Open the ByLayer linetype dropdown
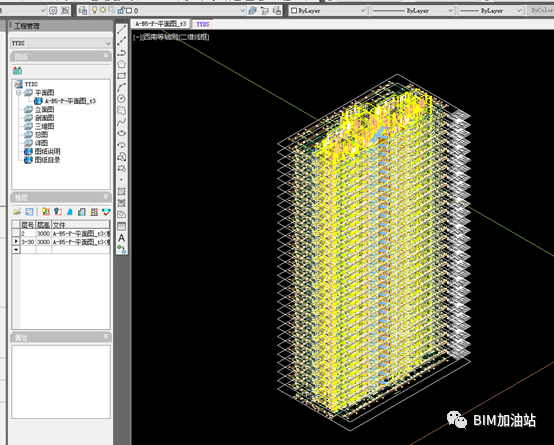The image size is (554, 445). [x=450, y=11]
